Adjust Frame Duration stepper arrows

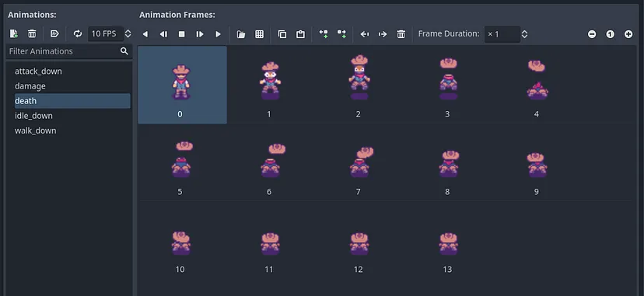click(524, 34)
